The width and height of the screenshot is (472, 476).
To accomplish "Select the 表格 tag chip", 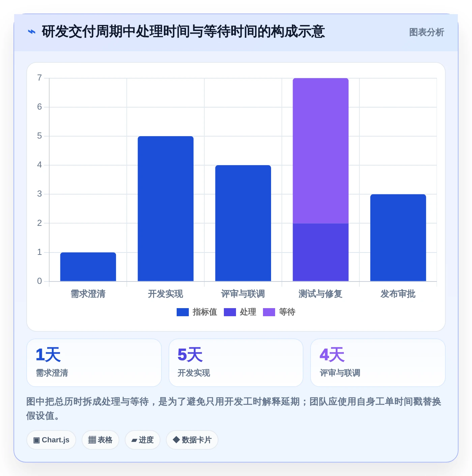I will pyautogui.click(x=100, y=440).
